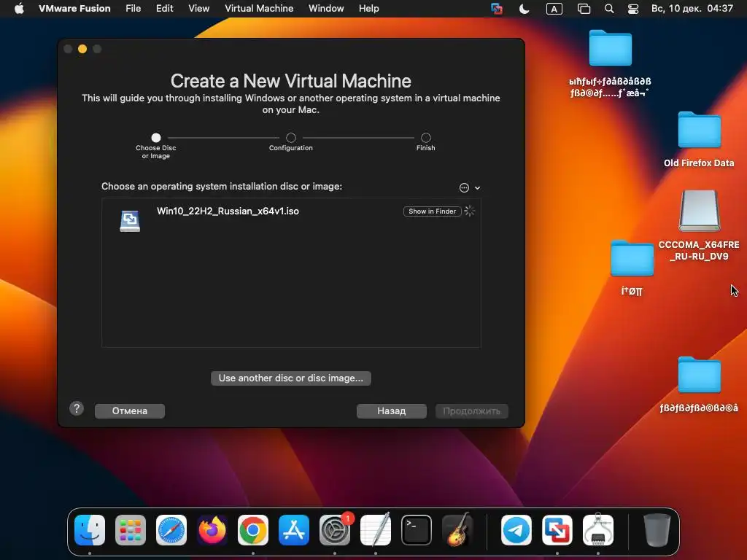The height and width of the screenshot is (560, 747).
Task: Click Show in Finder button
Action: 432,211
